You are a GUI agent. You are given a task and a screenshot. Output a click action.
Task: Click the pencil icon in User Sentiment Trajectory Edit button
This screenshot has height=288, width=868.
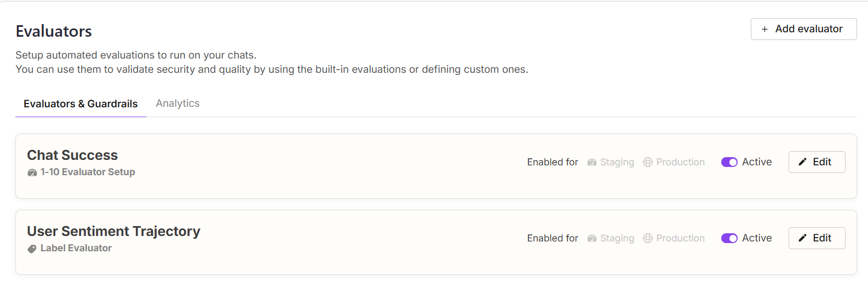pos(803,238)
